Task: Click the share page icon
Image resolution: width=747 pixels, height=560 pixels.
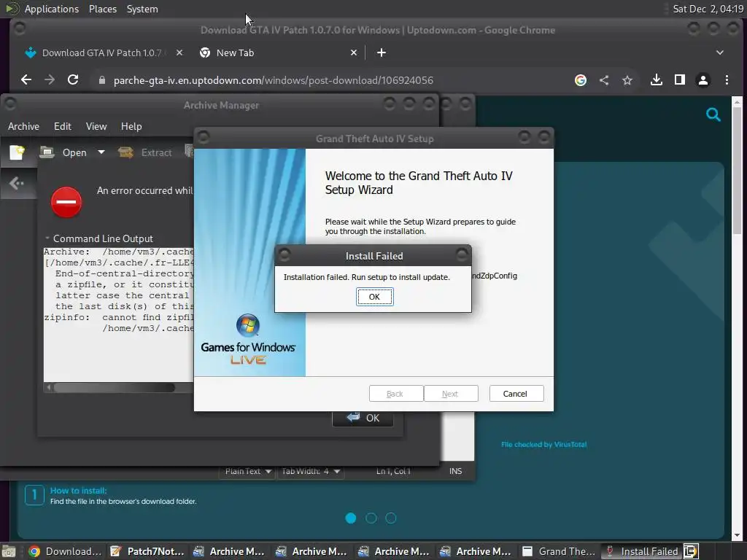Action: (x=603, y=80)
